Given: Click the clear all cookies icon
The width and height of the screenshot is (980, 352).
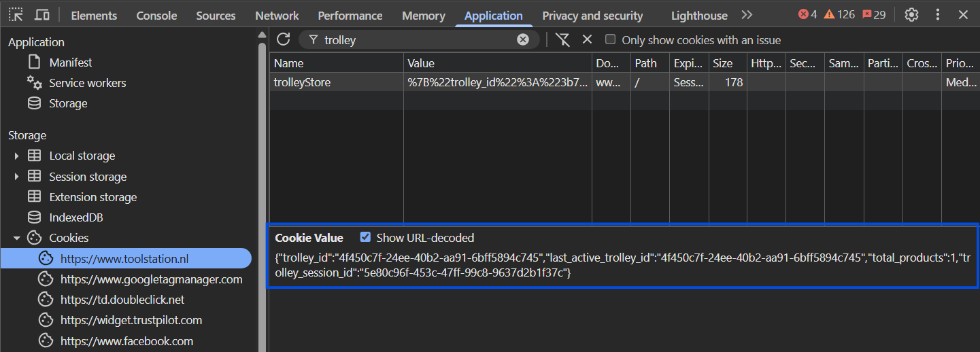Looking at the screenshot, I should coord(562,39).
